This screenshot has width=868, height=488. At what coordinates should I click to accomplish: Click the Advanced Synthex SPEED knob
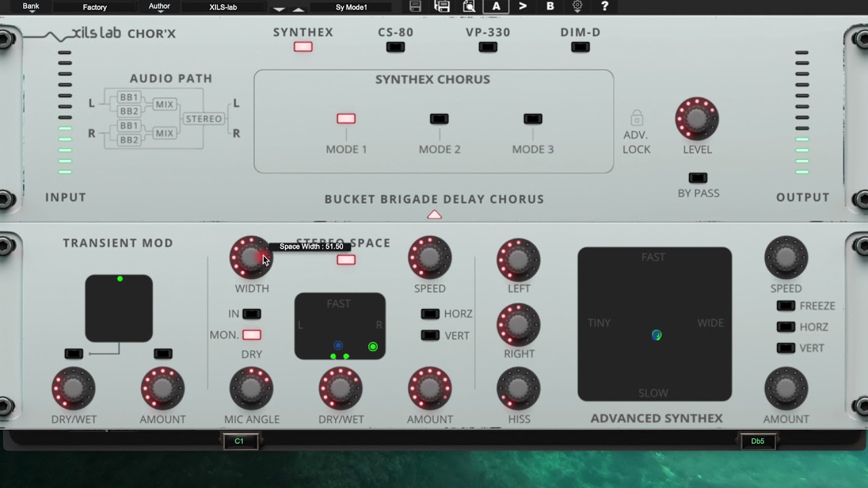point(786,258)
